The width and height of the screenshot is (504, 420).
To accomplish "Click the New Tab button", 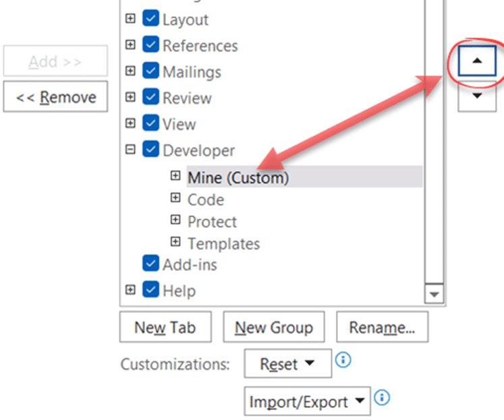I will coord(165,327).
